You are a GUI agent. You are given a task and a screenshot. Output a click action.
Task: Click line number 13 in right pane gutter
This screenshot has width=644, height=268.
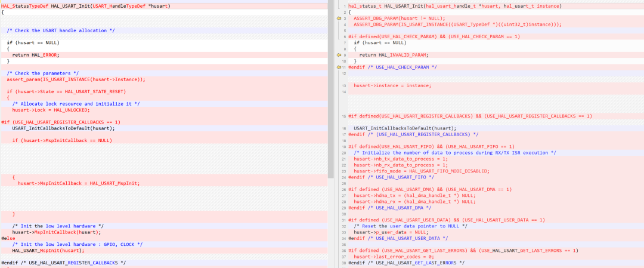tap(344, 85)
